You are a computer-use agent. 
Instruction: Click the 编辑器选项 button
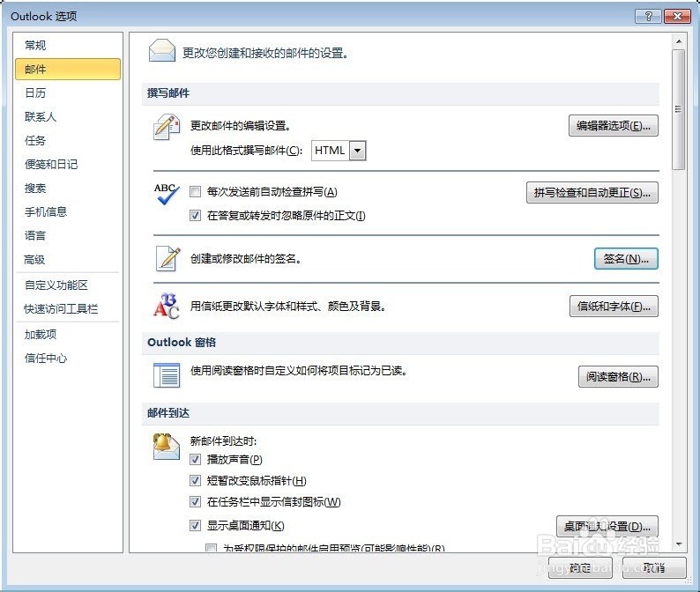pos(614,126)
